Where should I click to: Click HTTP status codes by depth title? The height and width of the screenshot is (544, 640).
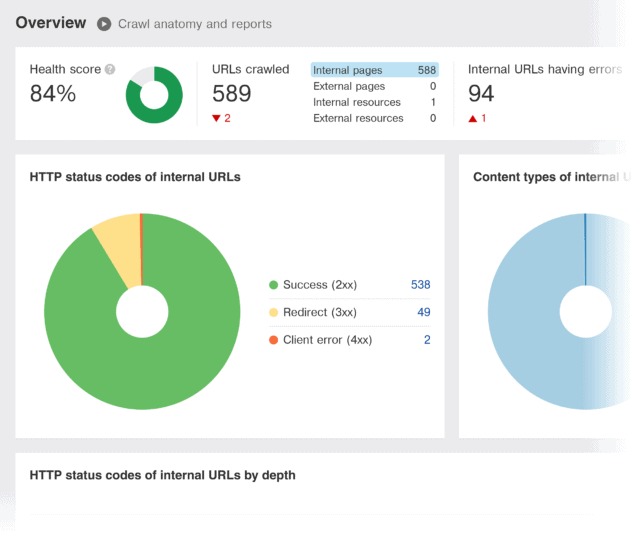click(x=162, y=475)
